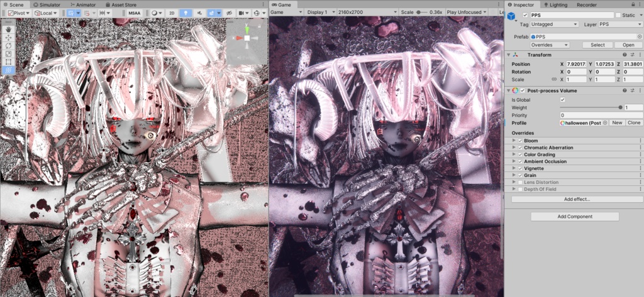Click the prefab Open button
Screen dimensions: 644x297
[x=628, y=45]
